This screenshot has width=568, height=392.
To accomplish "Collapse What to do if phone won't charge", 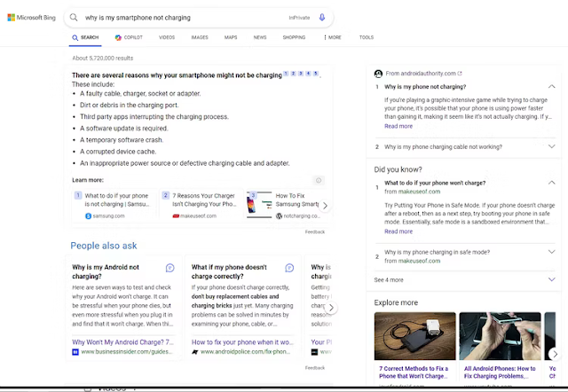I will pos(551,183).
